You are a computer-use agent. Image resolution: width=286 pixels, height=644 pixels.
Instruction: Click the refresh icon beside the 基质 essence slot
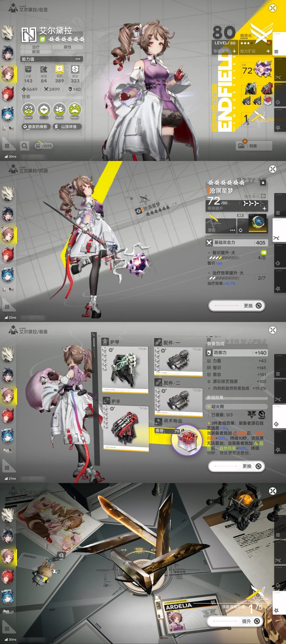[x=240, y=230]
